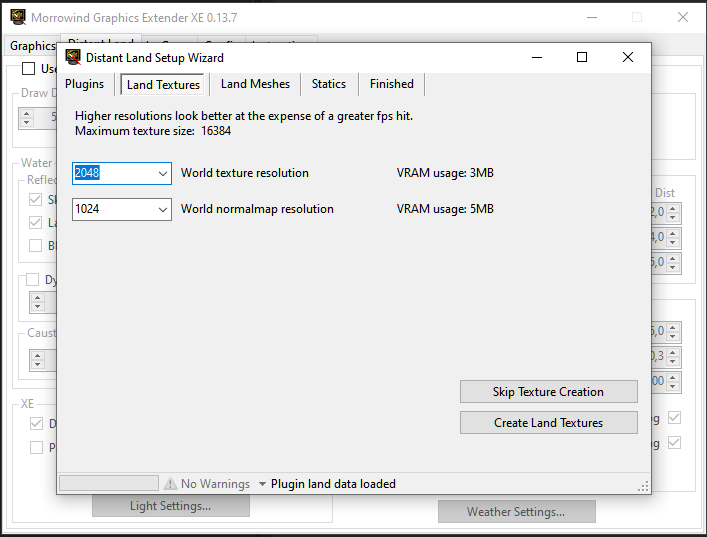Go to the Statics tab
Screen dimensions: 707x537
pos(328,84)
